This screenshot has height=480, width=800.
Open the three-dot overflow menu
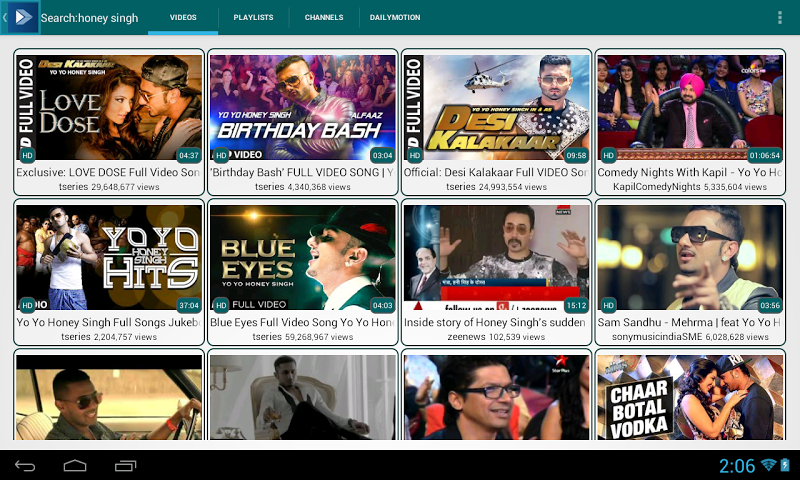click(x=780, y=17)
